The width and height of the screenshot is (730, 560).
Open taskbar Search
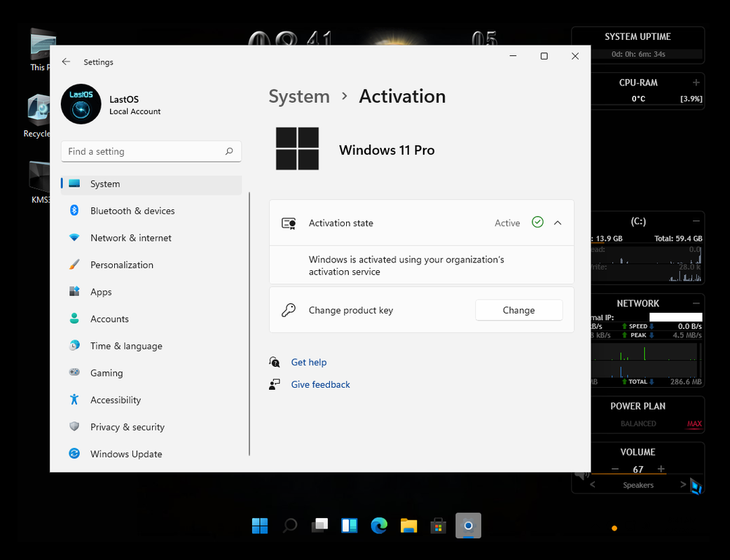(289, 526)
